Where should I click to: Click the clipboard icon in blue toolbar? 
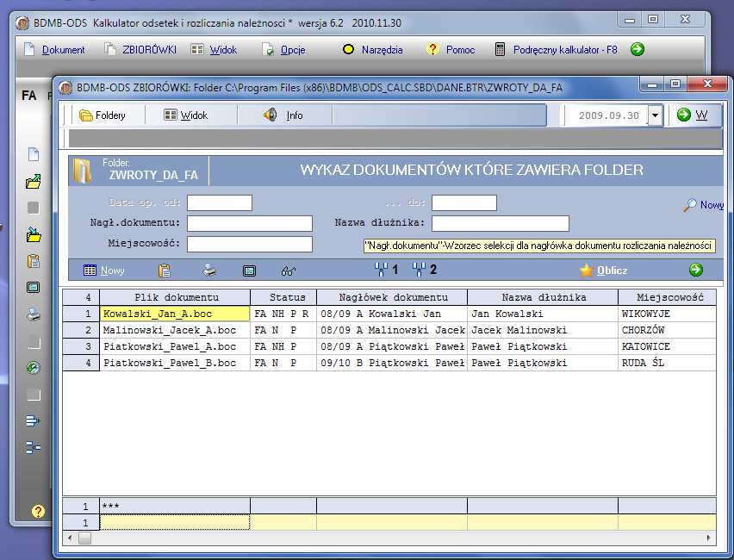(165, 271)
